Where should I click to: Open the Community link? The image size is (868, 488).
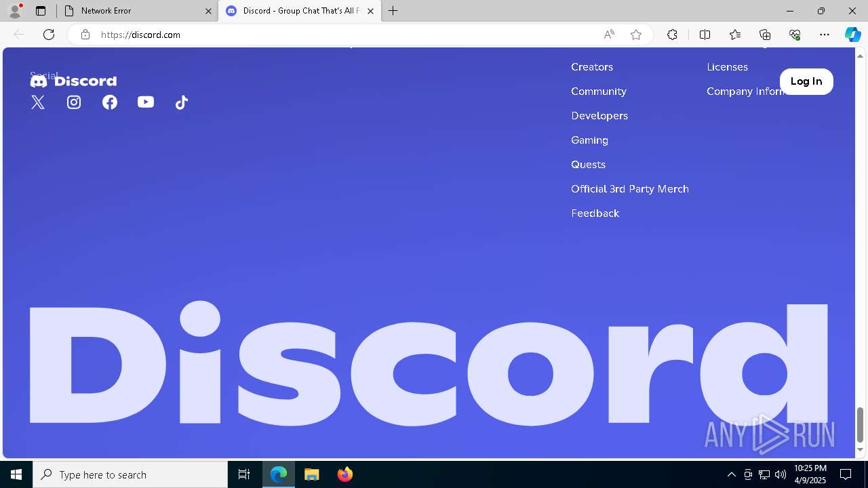[x=599, y=91]
